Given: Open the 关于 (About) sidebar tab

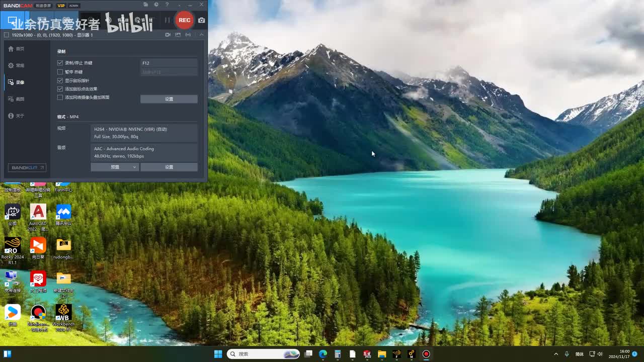Looking at the screenshot, I should click(16, 116).
